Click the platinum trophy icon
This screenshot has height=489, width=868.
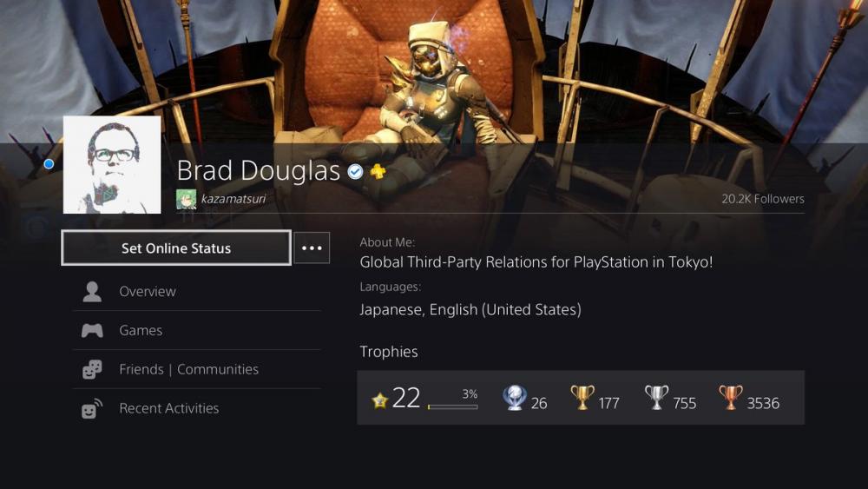point(514,398)
